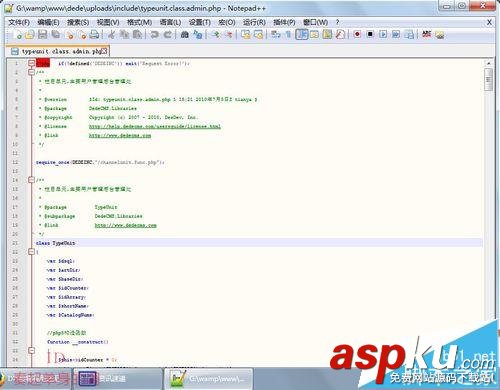Click the Notepad++ G:\wamp\www taskbar button
Image resolution: width=500 pixels, height=390 pixels.
click(x=208, y=378)
